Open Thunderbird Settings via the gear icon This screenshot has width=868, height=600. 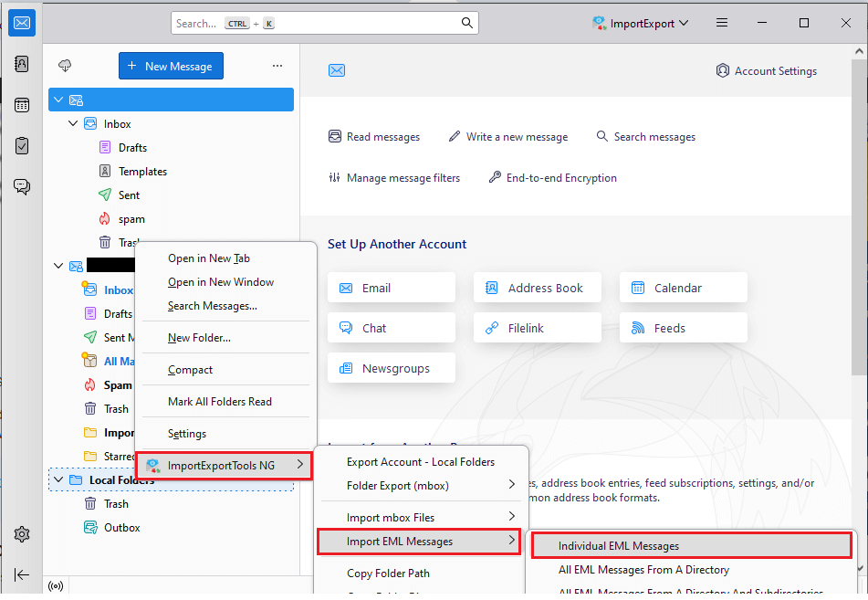22,534
